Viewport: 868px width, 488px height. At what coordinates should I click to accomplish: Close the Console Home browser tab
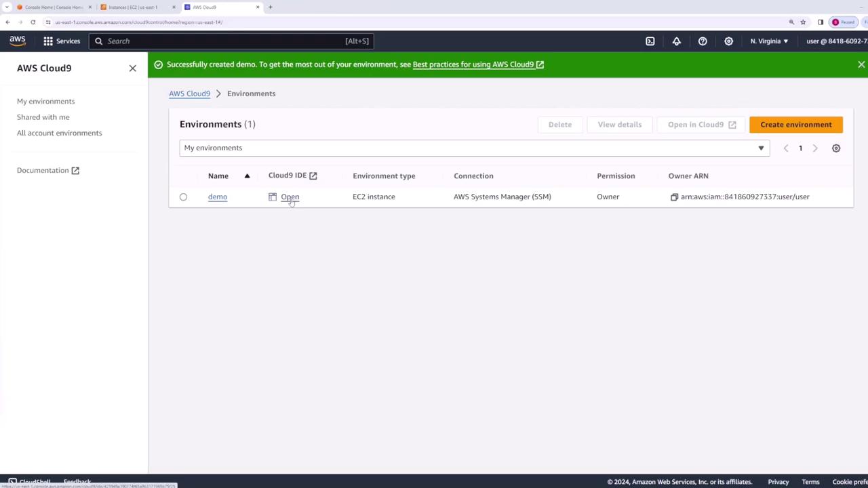[x=90, y=7]
